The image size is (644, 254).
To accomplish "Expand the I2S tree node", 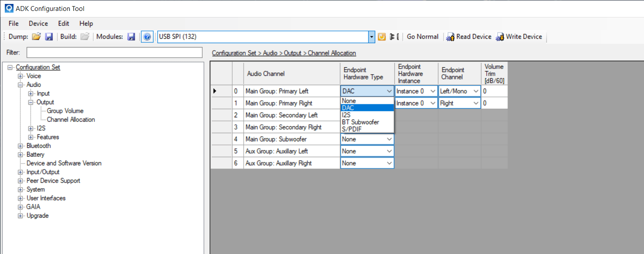I will click(31, 128).
